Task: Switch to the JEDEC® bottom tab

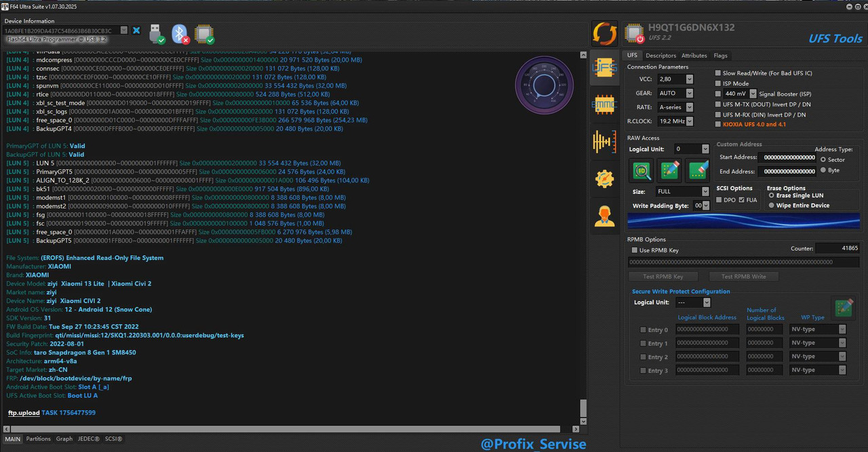Action: [x=89, y=439]
